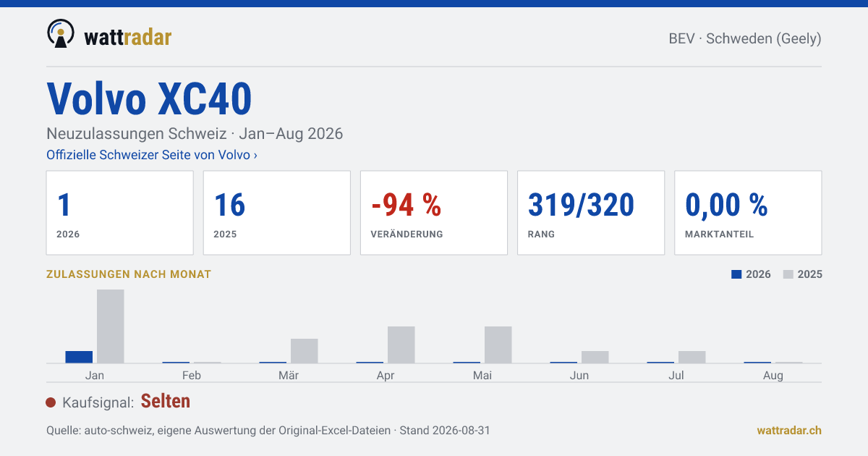Click the grey 2025 bar for Jan
This screenshot has height=456, width=868.
point(111,326)
